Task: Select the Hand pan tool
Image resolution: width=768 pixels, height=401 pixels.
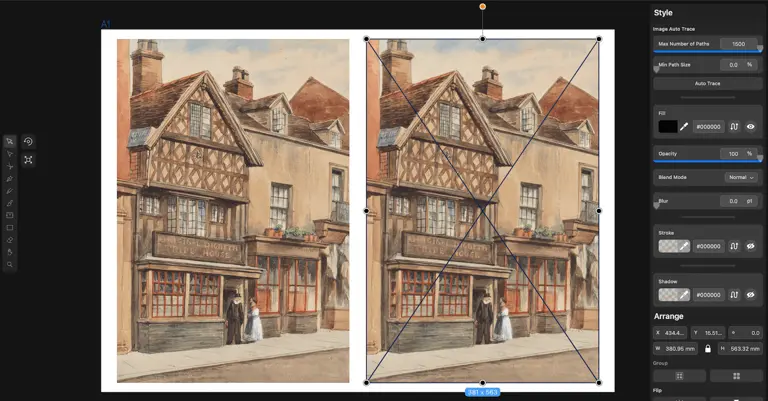Action: point(9,252)
